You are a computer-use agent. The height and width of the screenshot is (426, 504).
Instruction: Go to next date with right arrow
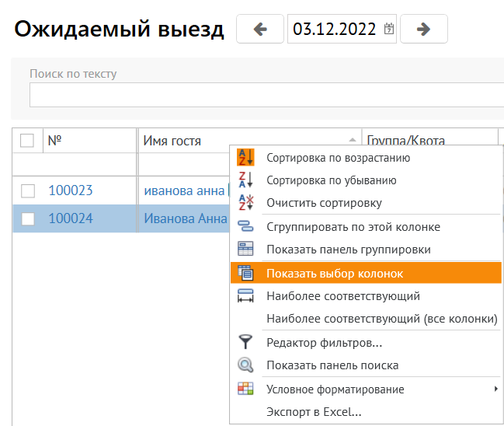coord(424,29)
